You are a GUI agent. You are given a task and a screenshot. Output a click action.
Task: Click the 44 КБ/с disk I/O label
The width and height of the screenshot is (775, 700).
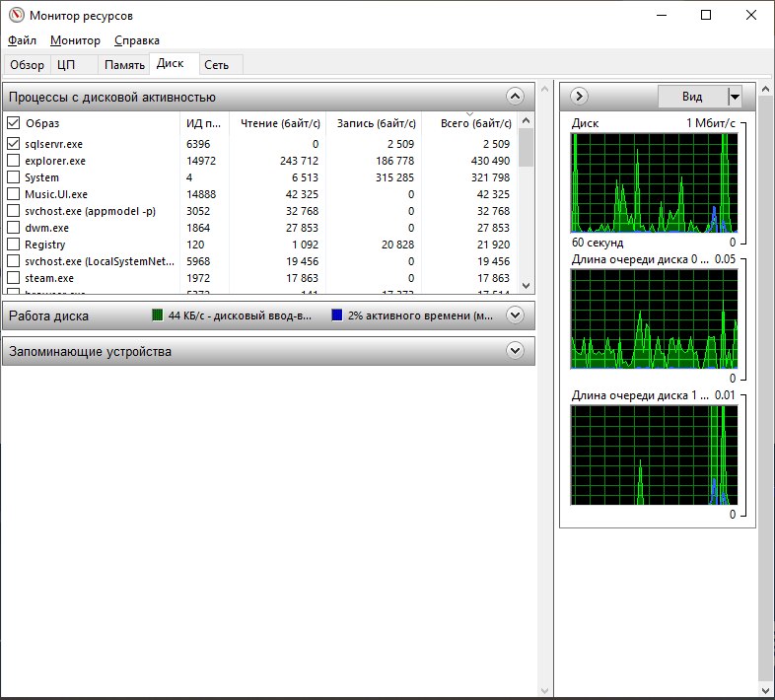240,315
